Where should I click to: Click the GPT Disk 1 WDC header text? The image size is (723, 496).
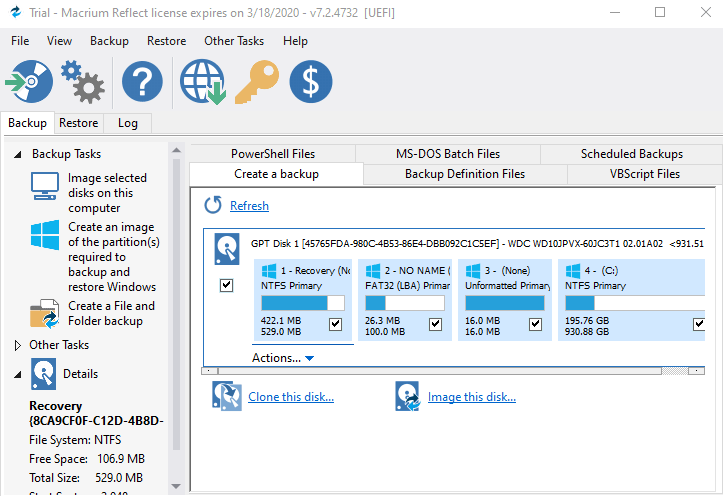[477, 243]
